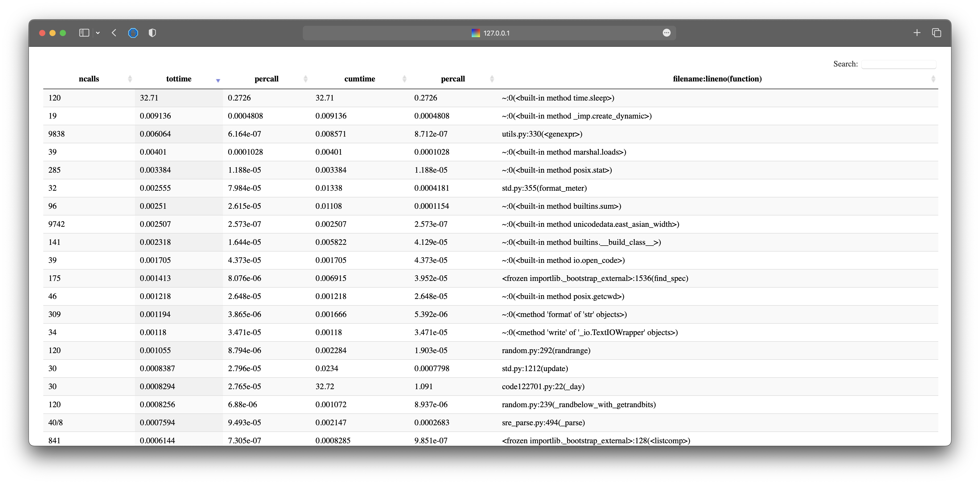Click the sort arrows beside first percall

[305, 79]
